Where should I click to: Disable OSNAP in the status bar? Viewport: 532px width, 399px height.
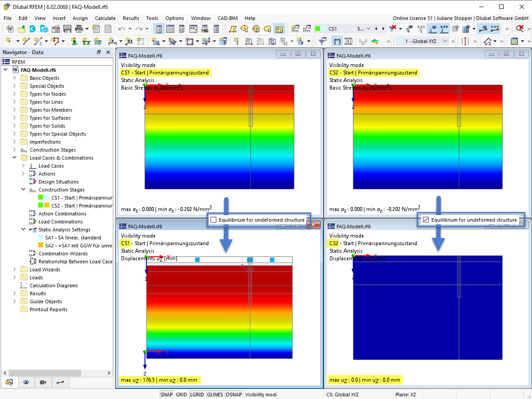[x=234, y=394]
